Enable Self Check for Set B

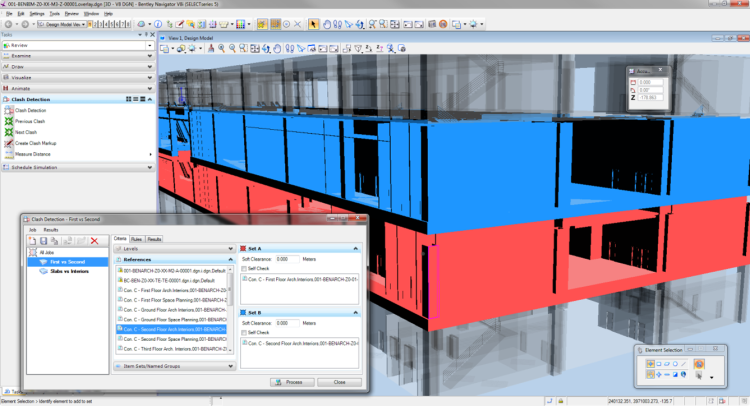tap(245, 332)
